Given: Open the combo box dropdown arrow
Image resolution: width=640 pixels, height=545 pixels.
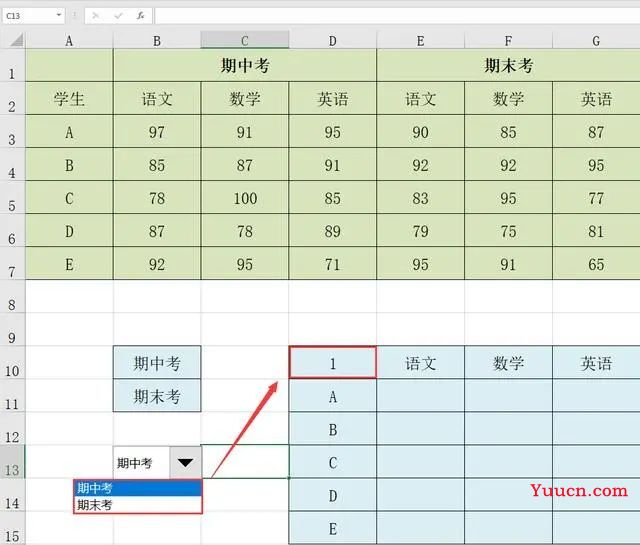Looking at the screenshot, I should pos(185,463).
